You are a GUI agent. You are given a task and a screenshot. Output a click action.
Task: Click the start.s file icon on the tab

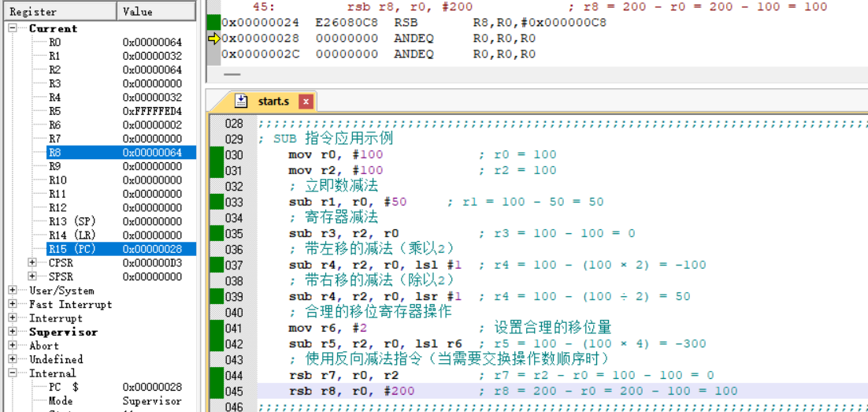pyautogui.click(x=241, y=101)
